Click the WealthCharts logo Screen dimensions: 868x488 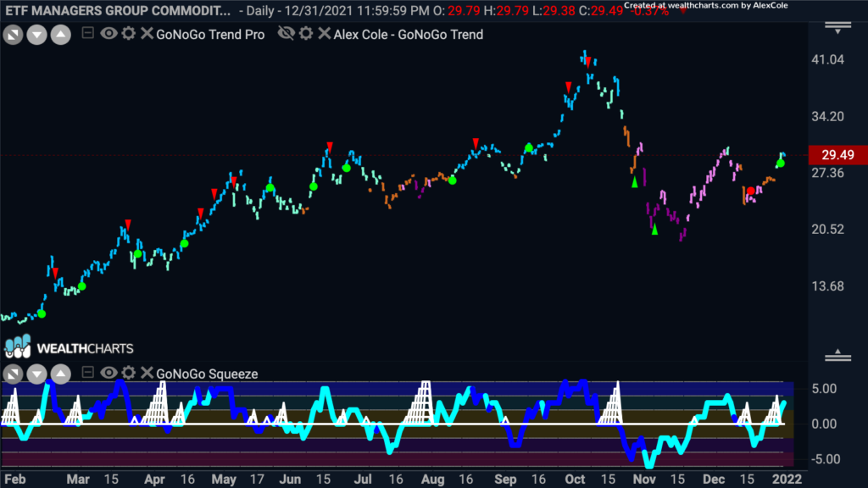coord(70,347)
